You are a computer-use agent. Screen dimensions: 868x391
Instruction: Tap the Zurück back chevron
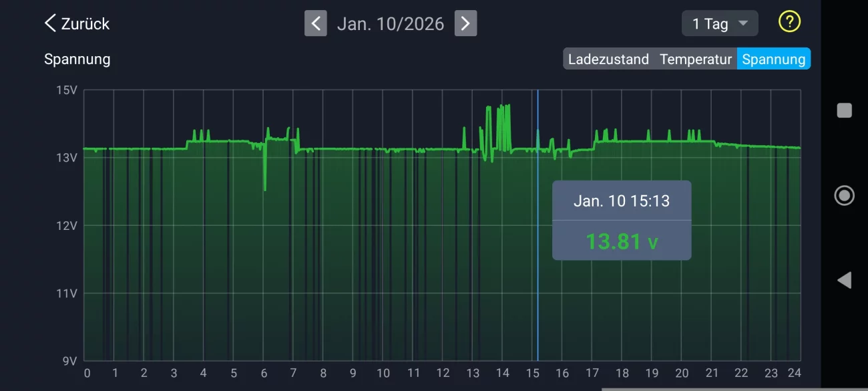coord(50,23)
